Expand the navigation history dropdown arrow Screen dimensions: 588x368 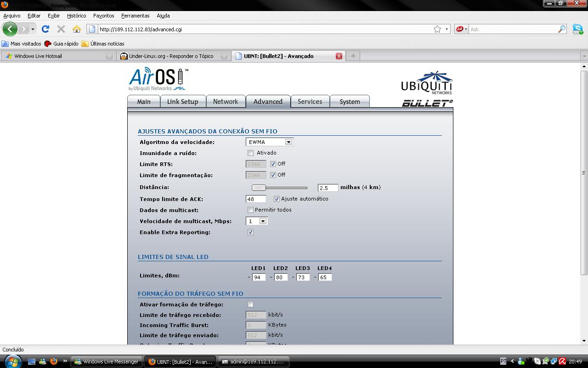pos(33,29)
